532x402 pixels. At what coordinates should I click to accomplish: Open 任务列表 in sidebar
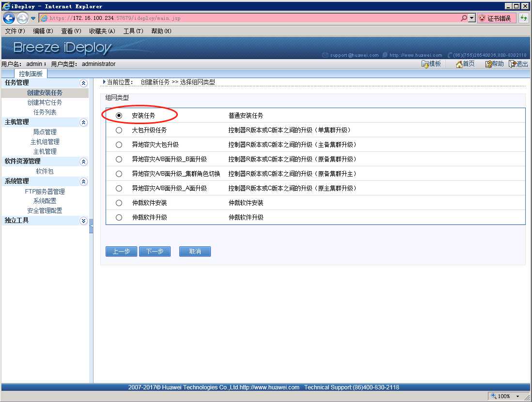click(x=45, y=112)
